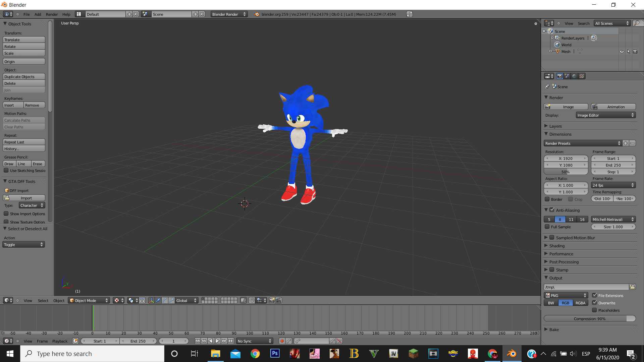Screen dimensions: 644x362
Task: Click the translate manipulator arrow icon
Action: tap(158, 300)
